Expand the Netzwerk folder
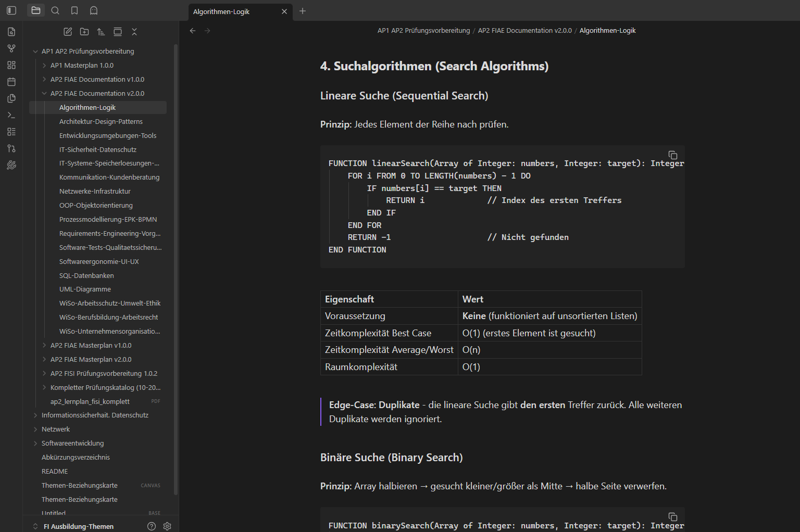800x532 pixels. click(35, 429)
